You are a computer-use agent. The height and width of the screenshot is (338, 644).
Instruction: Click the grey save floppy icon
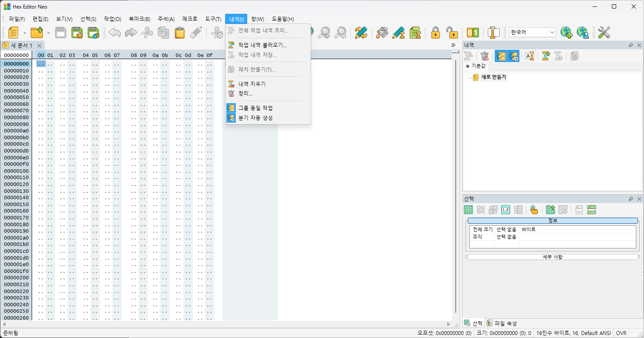[61, 33]
